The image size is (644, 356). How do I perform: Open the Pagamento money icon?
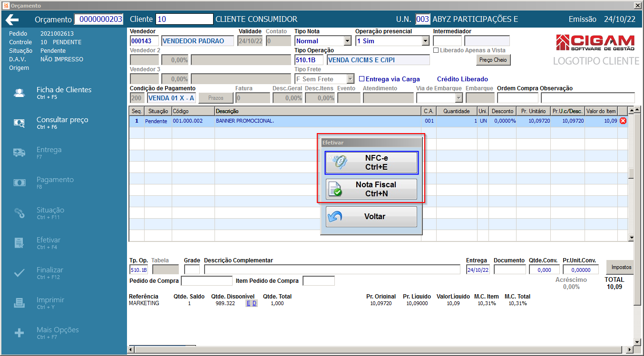[19, 183]
